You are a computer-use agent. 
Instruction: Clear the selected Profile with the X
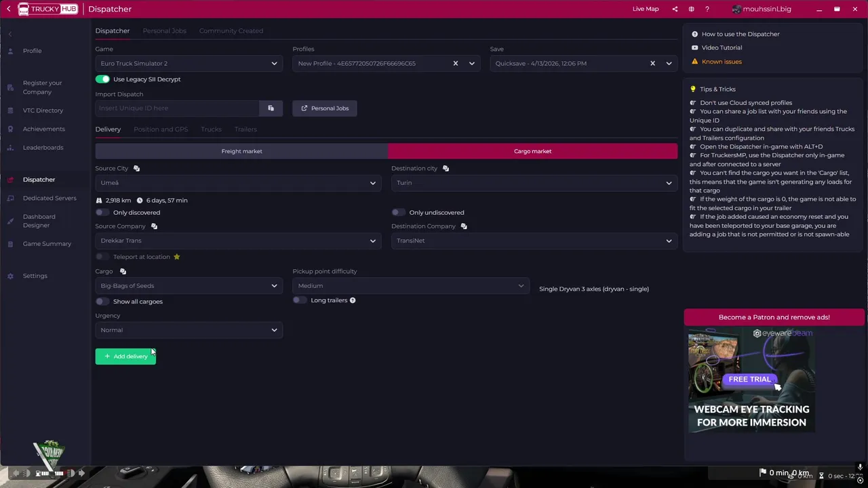tap(456, 64)
